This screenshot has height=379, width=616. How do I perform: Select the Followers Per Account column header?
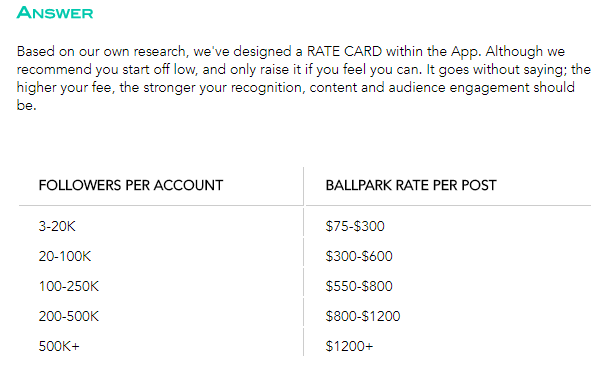[131, 185]
